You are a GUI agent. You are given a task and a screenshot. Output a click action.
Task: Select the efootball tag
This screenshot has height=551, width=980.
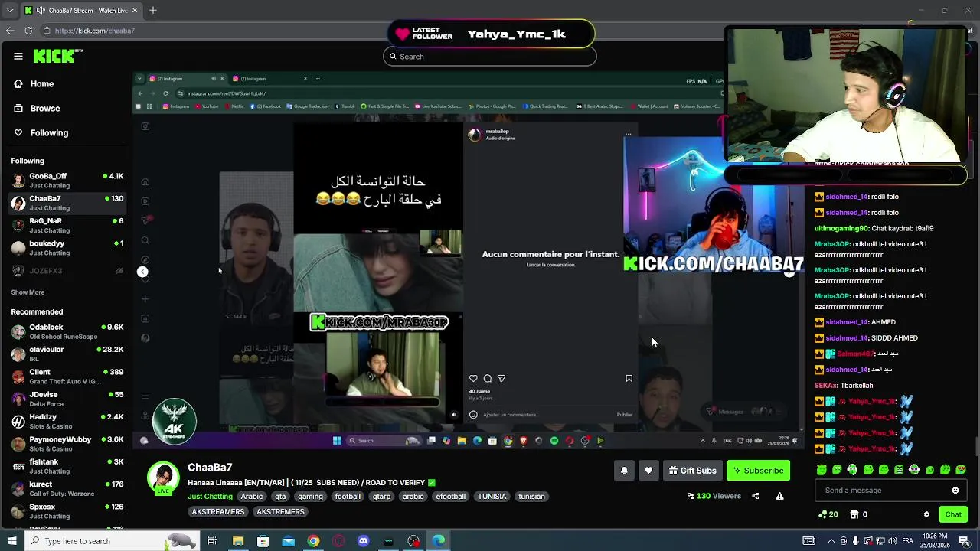tap(450, 497)
